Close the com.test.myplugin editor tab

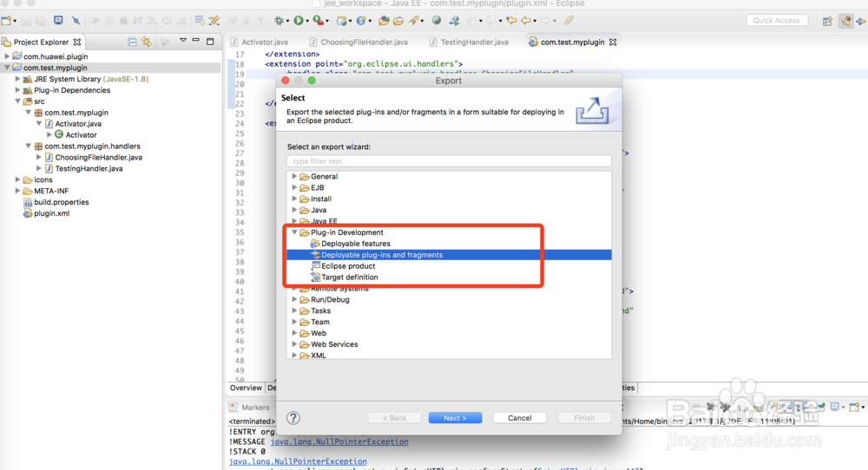point(613,42)
